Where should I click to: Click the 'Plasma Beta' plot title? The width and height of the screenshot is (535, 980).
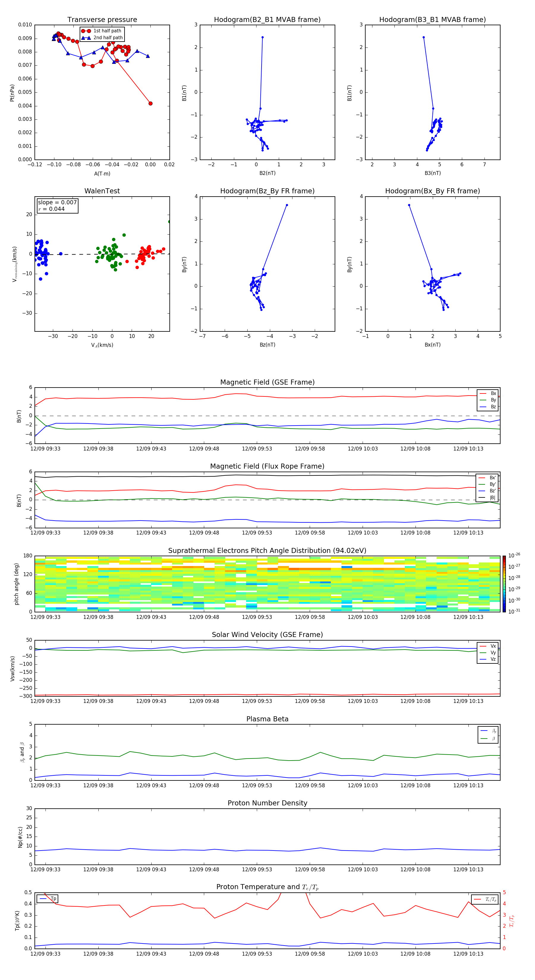[267, 719]
